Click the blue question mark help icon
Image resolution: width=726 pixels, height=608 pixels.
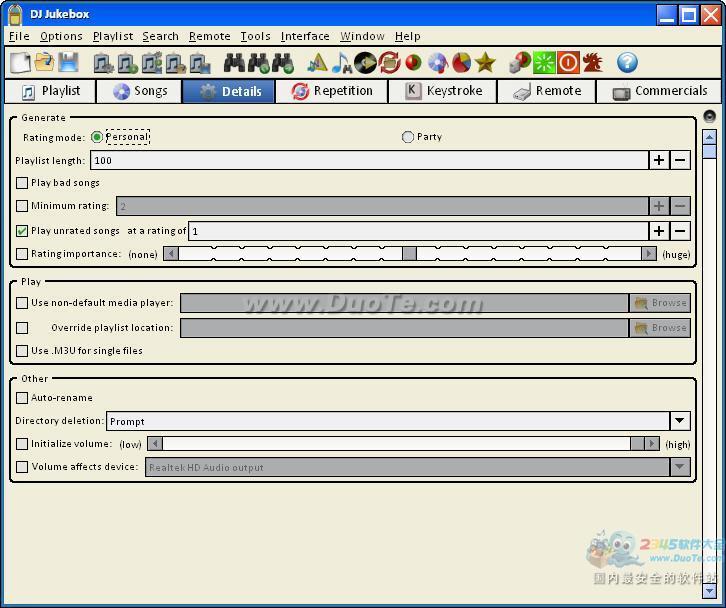(627, 63)
